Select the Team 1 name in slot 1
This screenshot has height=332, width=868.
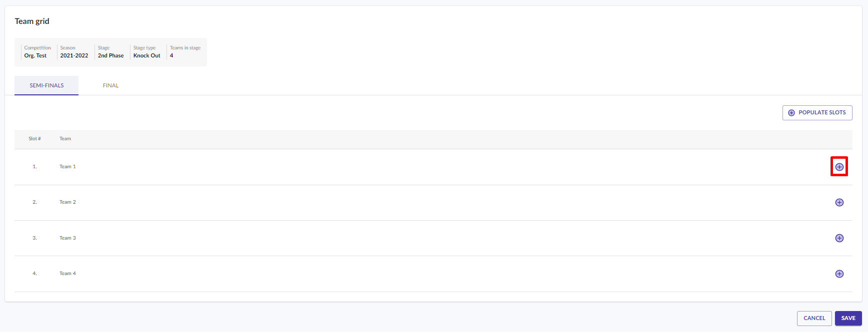pos(67,167)
